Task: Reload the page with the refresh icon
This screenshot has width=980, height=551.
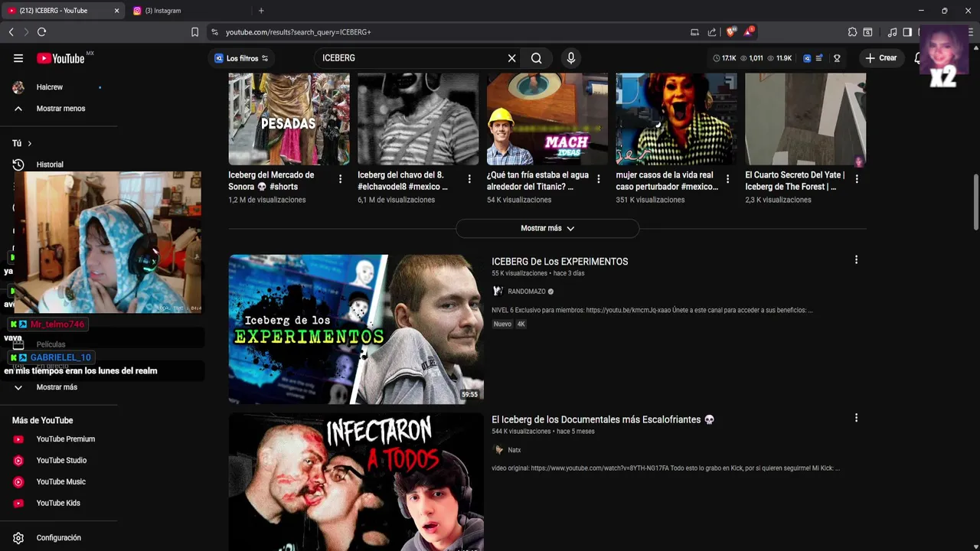Action: pos(41,32)
